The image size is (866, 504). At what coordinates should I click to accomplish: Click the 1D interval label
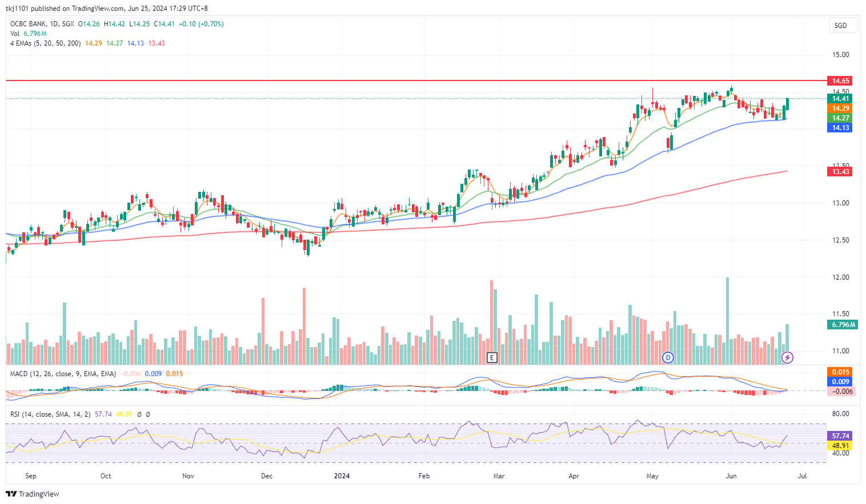[54, 24]
